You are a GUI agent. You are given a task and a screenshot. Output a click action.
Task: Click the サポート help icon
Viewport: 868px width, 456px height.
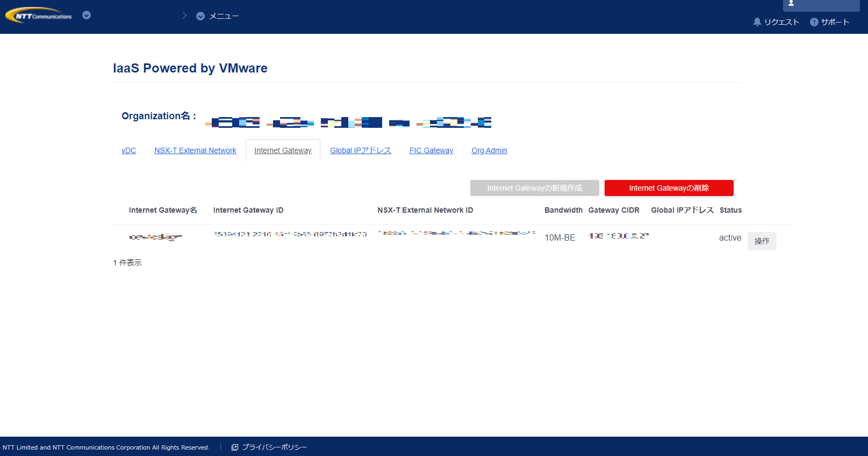pyautogui.click(x=814, y=22)
